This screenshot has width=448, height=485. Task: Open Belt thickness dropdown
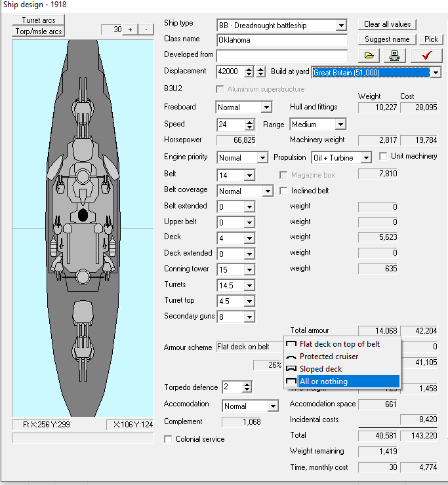[249, 176]
